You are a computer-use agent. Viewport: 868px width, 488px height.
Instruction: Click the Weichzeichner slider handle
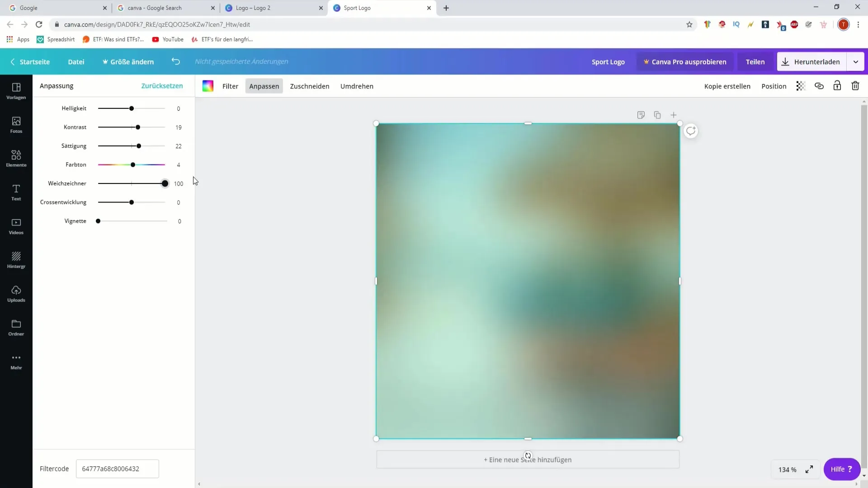pos(165,183)
